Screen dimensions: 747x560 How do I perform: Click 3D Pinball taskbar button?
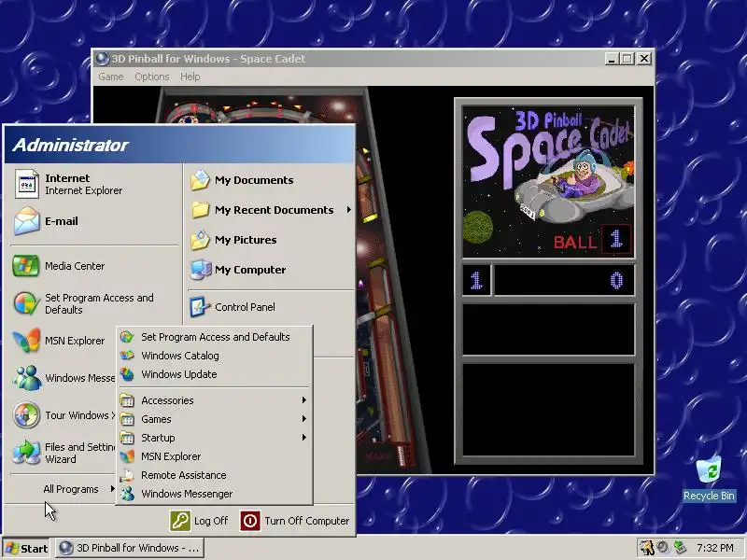click(130, 548)
